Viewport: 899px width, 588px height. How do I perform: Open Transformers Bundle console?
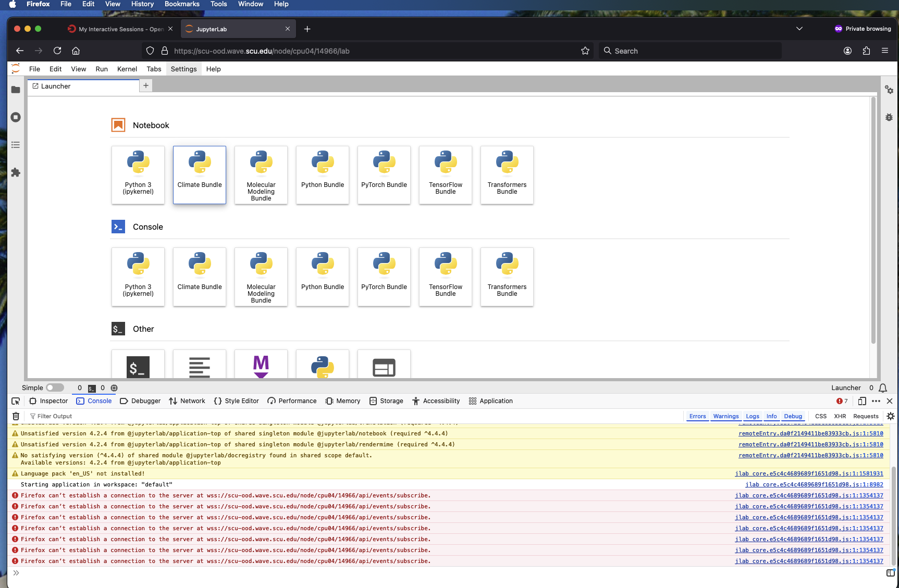coord(507,277)
